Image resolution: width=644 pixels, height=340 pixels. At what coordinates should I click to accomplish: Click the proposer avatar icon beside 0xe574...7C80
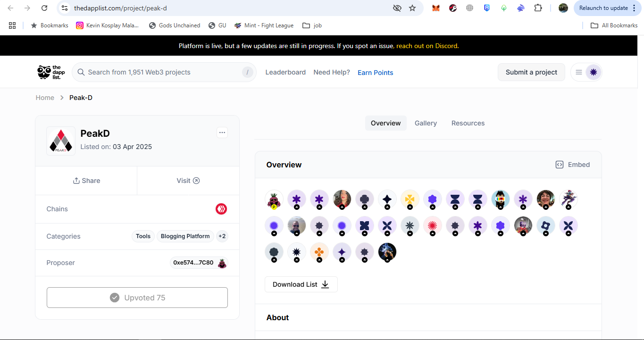pos(222,263)
